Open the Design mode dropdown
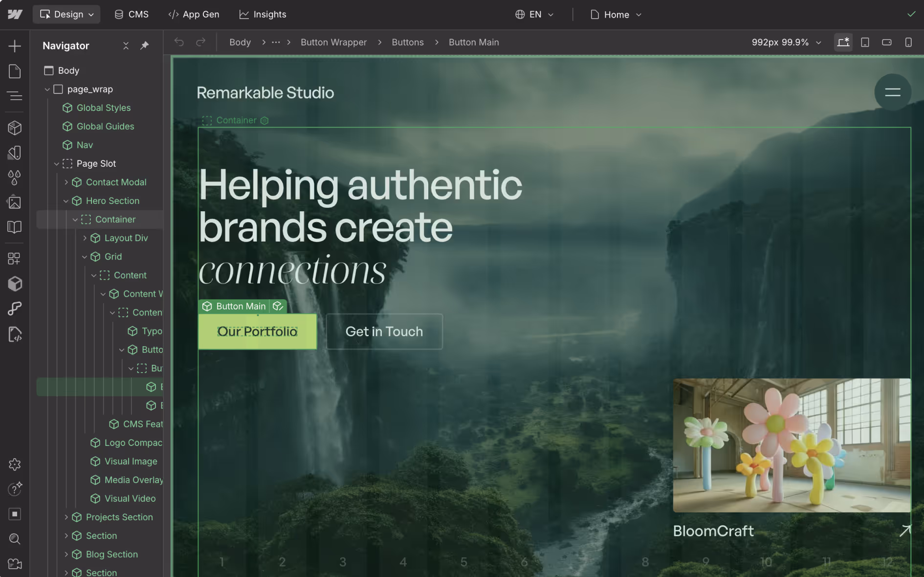Viewport: 924px width, 577px height. [66, 14]
